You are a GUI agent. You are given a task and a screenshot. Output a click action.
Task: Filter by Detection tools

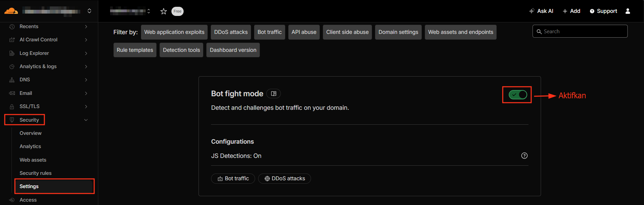click(181, 50)
